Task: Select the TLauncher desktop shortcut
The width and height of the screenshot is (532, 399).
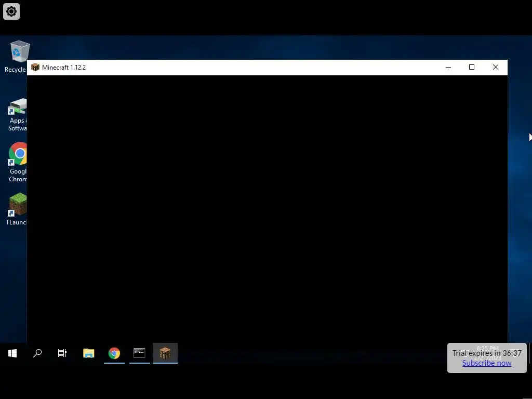Action: [16, 209]
